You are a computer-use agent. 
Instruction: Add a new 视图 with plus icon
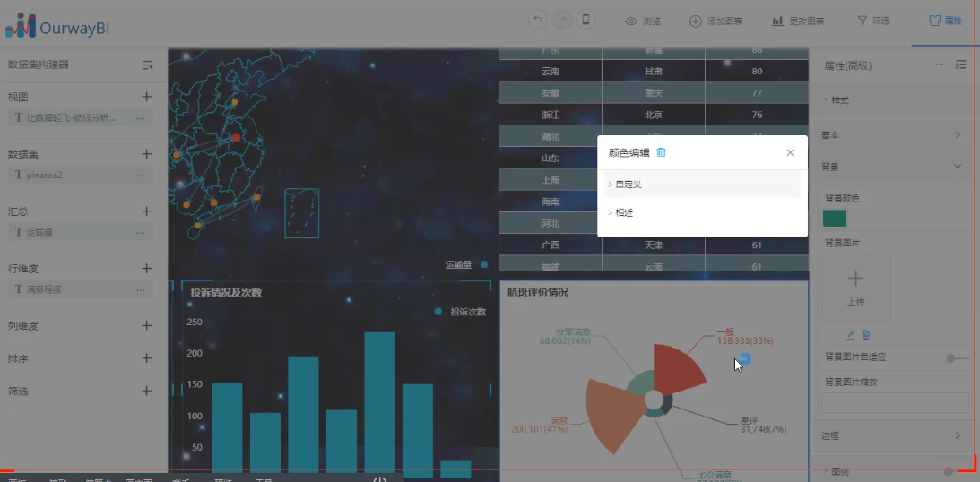(146, 97)
